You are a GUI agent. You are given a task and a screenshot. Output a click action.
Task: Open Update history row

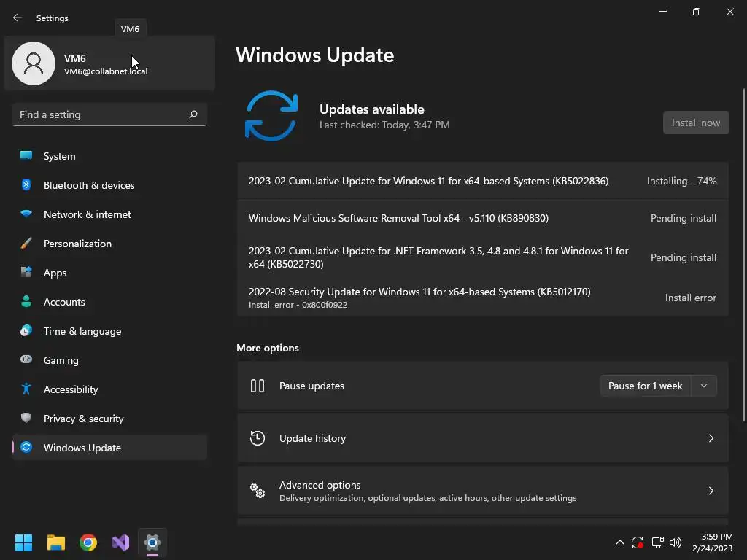click(483, 438)
